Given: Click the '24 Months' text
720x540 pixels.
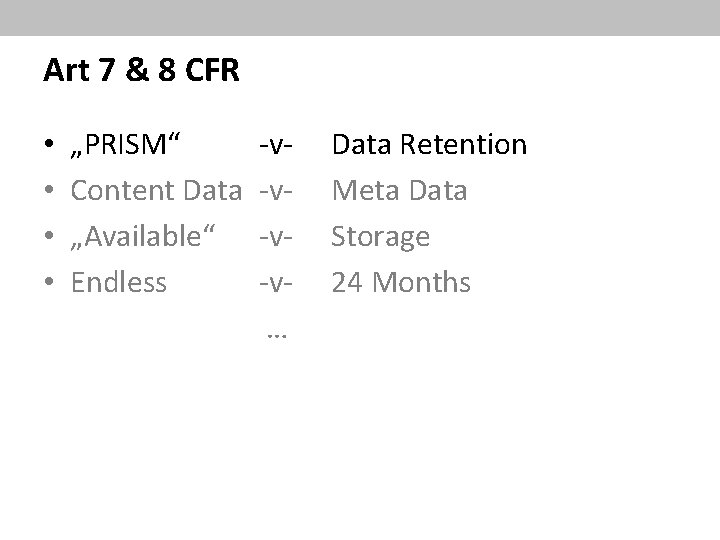Looking at the screenshot, I should pyautogui.click(x=401, y=283).
